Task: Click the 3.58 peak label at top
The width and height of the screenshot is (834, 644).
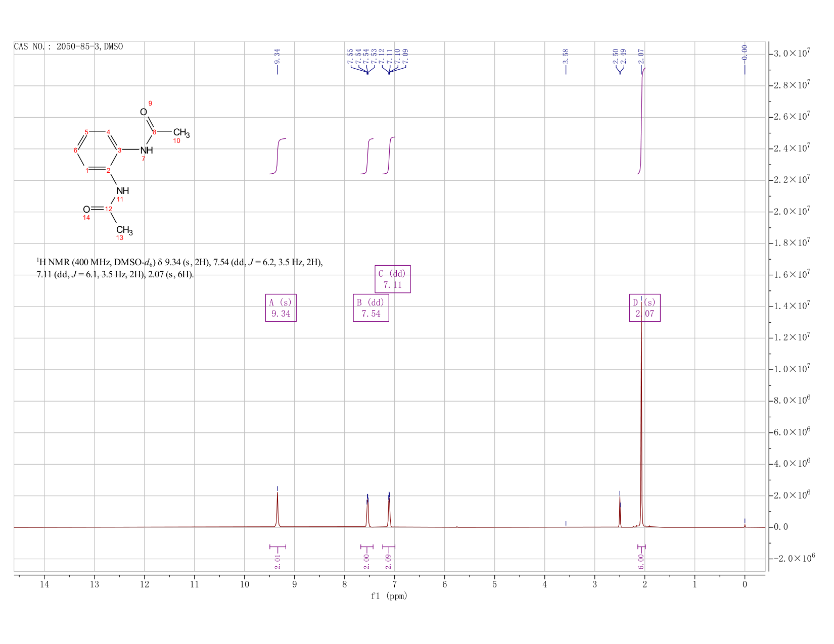Action: coord(566,56)
